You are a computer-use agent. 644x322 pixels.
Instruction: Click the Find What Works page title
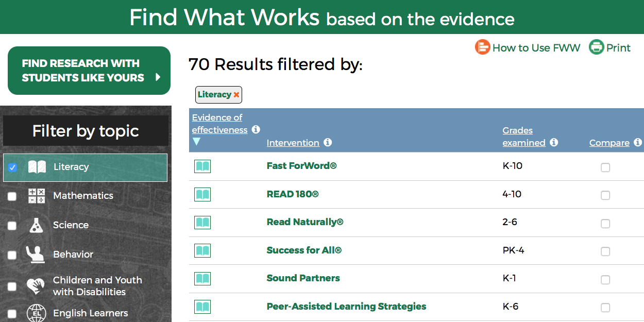click(x=322, y=18)
